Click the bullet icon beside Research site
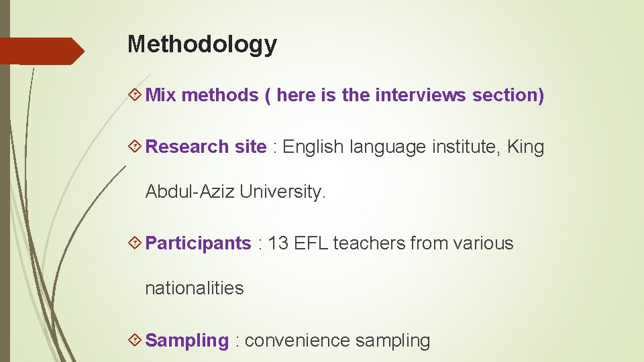This screenshot has width=644, height=362. 135,145
